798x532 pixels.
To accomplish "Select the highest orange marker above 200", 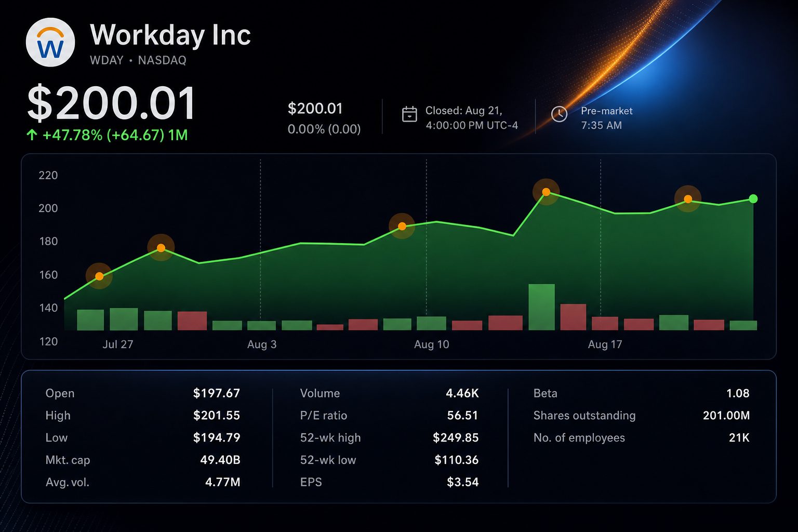I will [546, 192].
